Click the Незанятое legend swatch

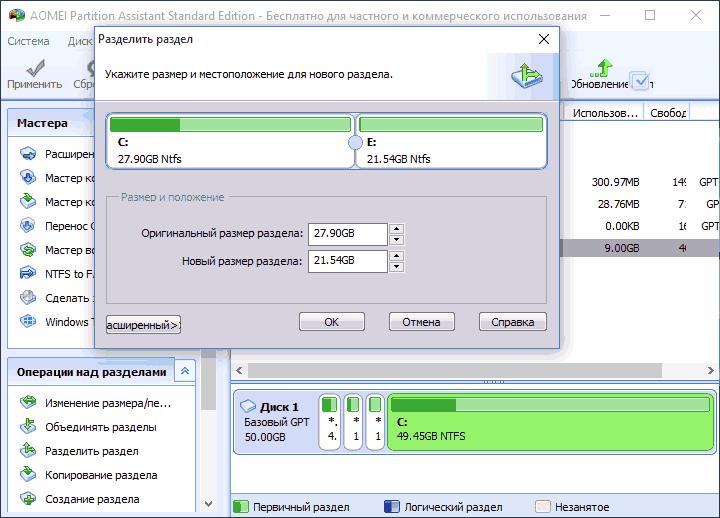coord(543,507)
